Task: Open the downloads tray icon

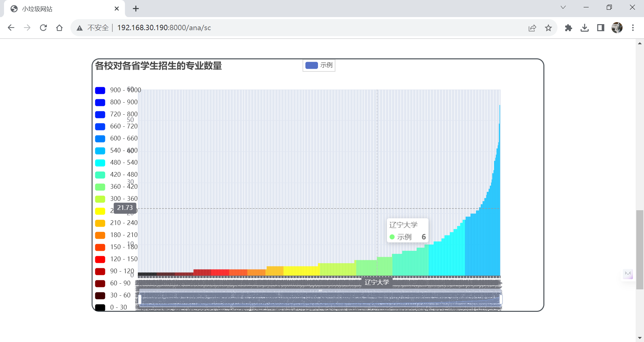Action: click(x=585, y=28)
